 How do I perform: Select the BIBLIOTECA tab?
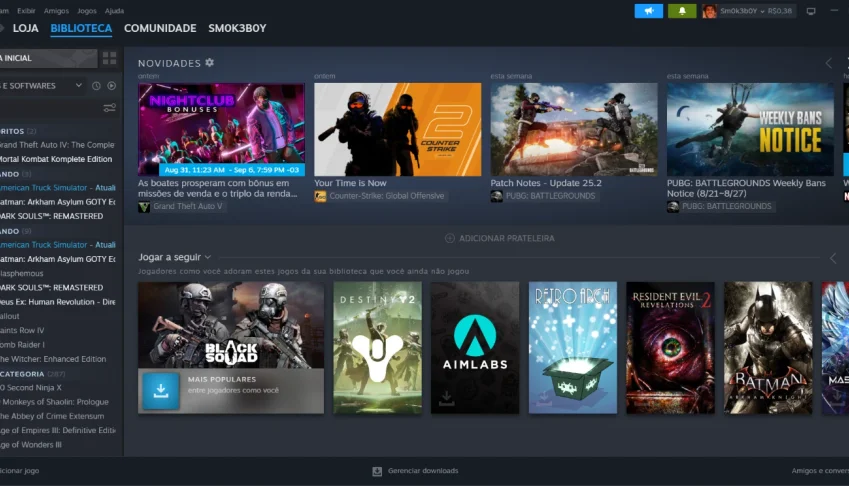pyautogui.click(x=81, y=28)
